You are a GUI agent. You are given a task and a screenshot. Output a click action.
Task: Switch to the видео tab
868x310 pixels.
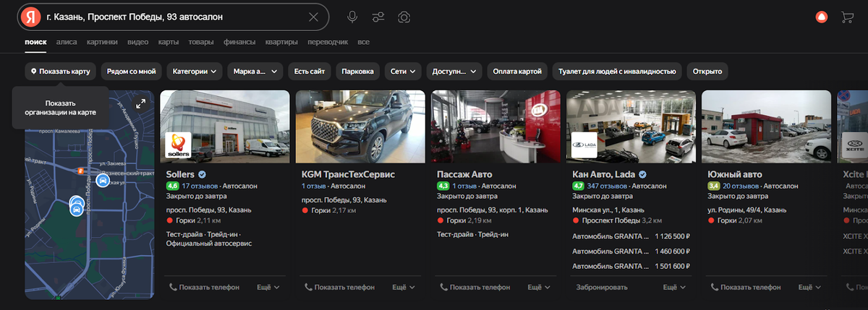[x=137, y=42]
